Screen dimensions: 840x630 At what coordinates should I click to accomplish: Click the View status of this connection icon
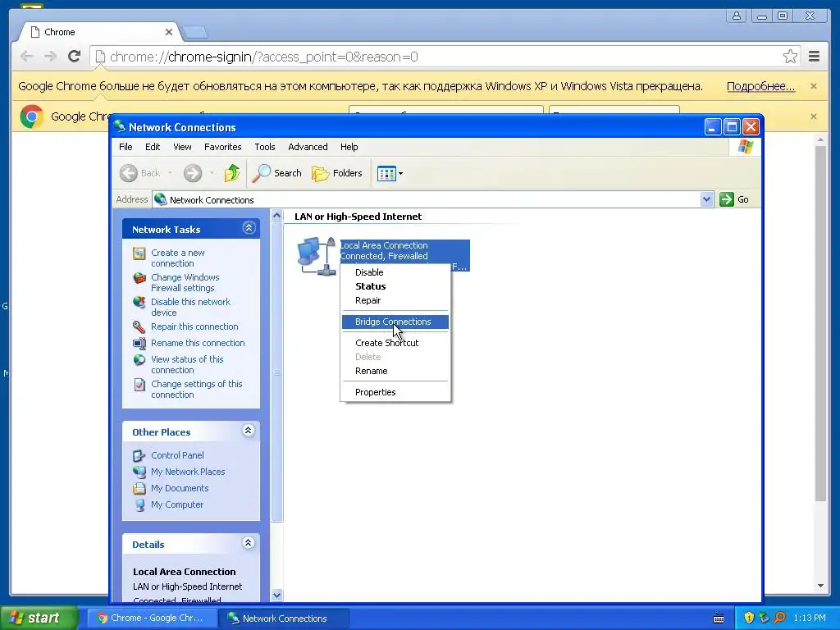139,360
